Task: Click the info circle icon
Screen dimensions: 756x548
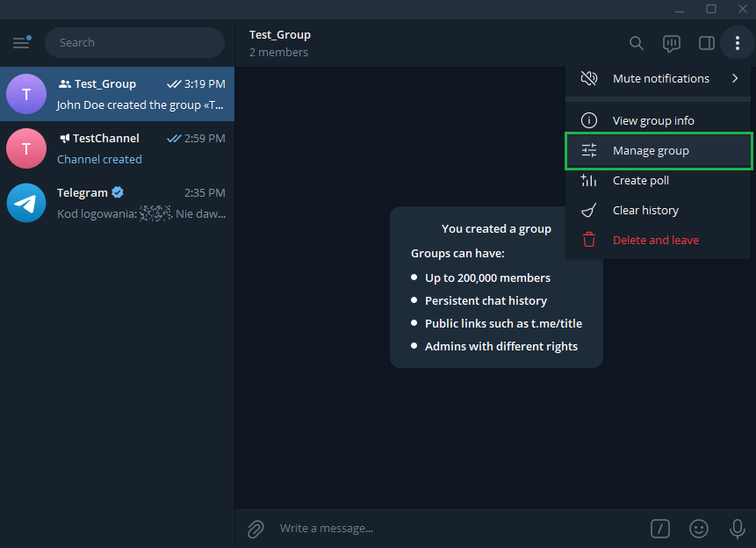Action: 588,120
